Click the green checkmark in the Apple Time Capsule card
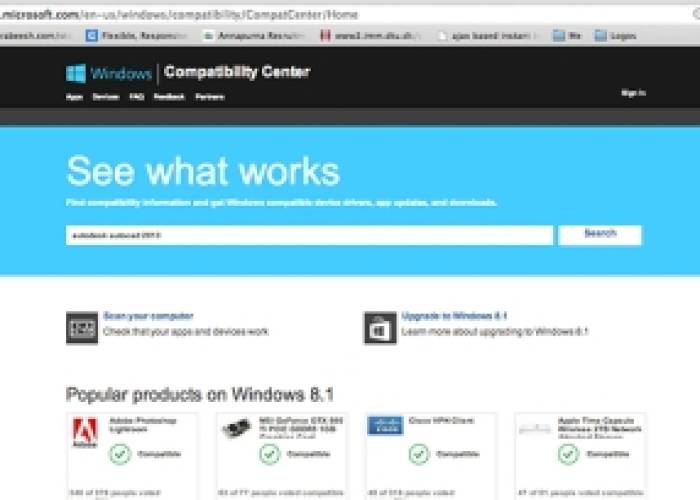This screenshot has width=700, height=500. pyautogui.click(x=568, y=454)
